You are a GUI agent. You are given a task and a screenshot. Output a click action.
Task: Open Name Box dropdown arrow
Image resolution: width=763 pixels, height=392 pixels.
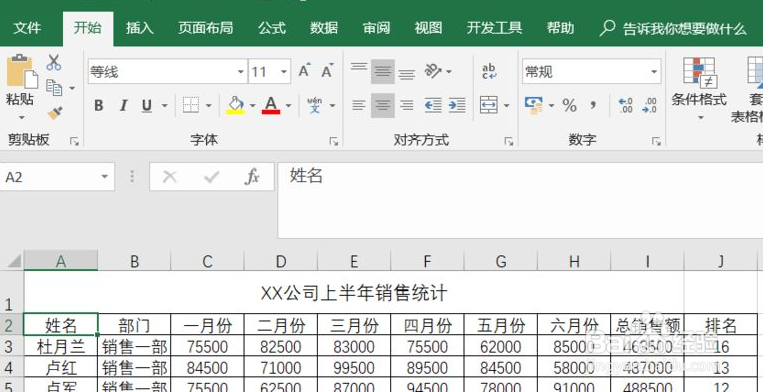coord(105,177)
